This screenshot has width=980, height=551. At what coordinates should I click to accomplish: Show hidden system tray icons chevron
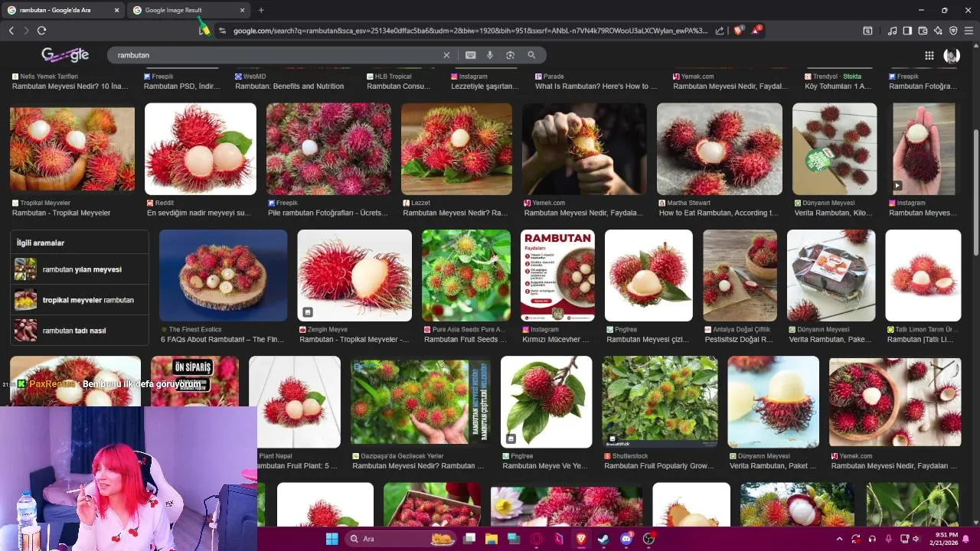pos(839,539)
